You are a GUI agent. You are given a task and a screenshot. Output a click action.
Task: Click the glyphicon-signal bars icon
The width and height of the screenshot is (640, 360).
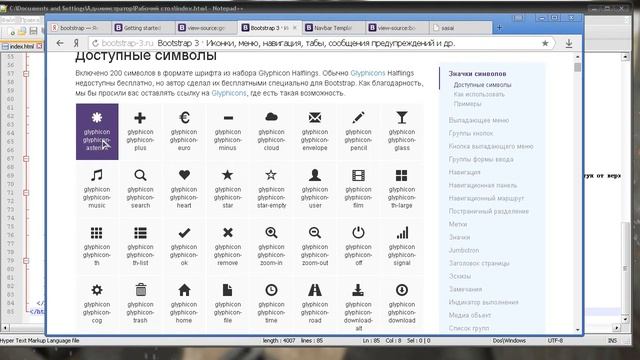[402, 233]
